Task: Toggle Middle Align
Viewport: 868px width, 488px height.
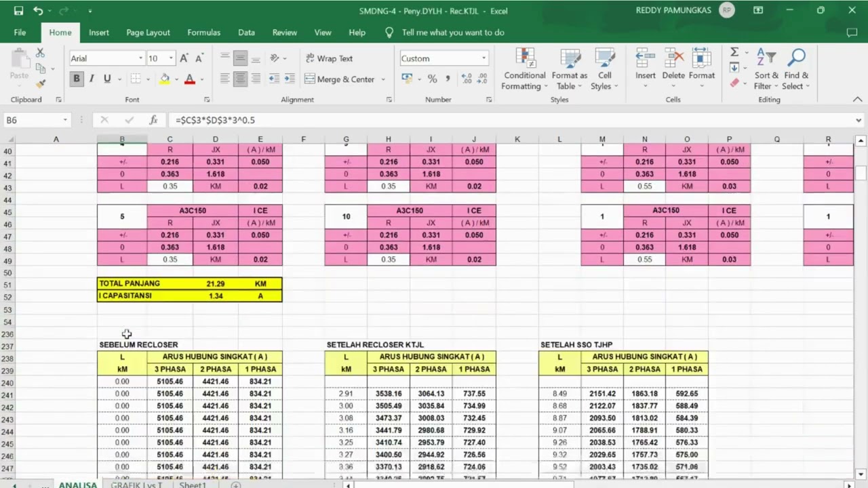Action: (x=240, y=58)
